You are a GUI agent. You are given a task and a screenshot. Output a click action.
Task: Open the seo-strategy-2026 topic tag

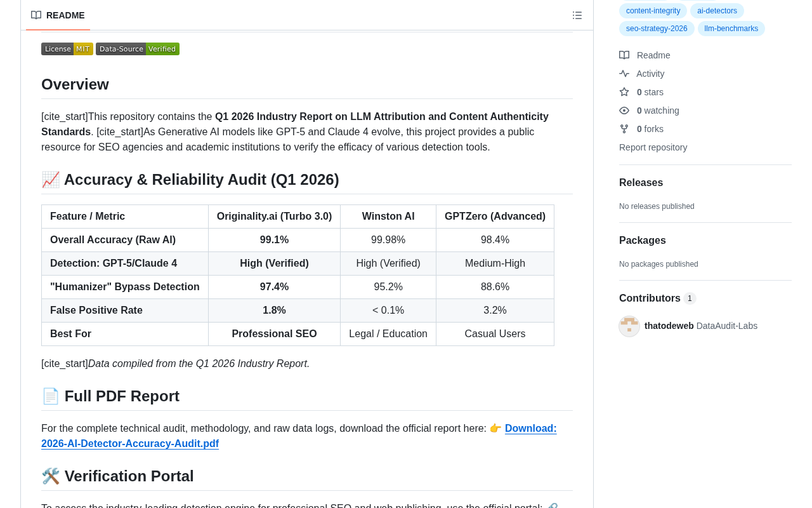coord(657,29)
